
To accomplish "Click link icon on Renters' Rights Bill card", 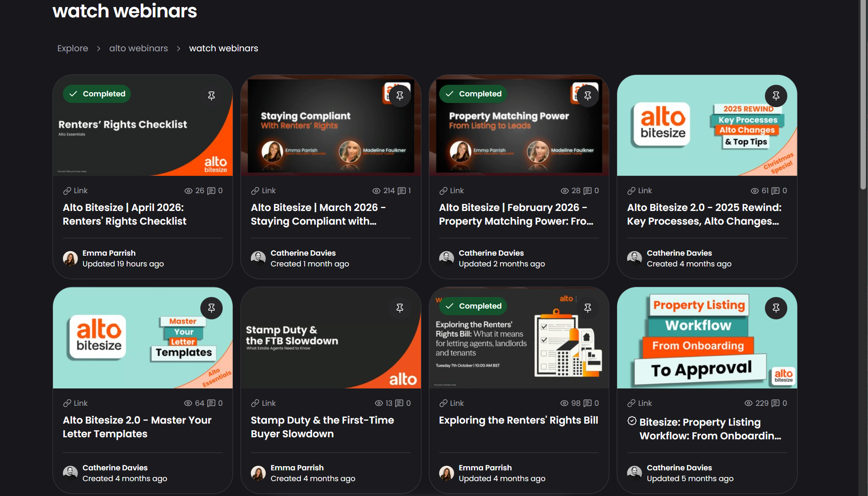I will pos(443,403).
